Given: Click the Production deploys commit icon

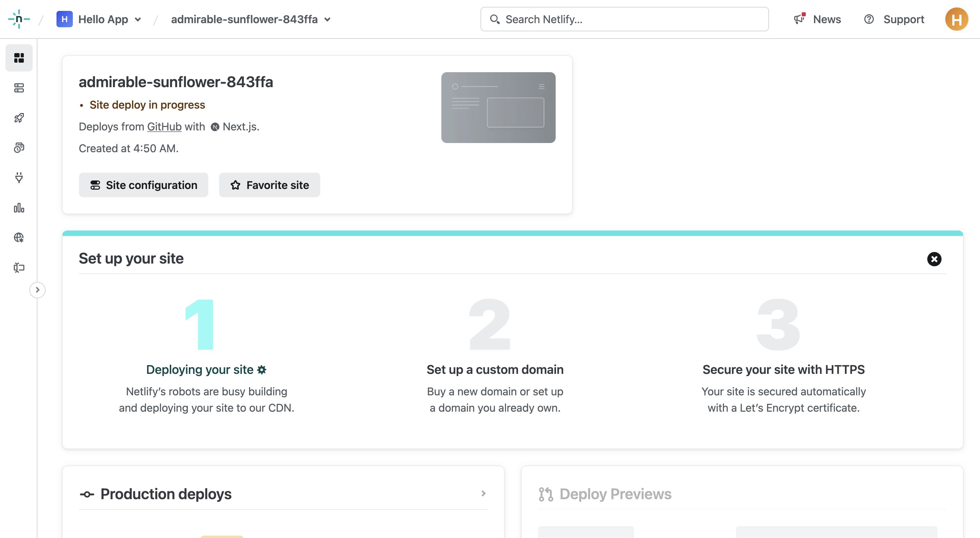Looking at the screenshot, I should [x=87, y=495].
